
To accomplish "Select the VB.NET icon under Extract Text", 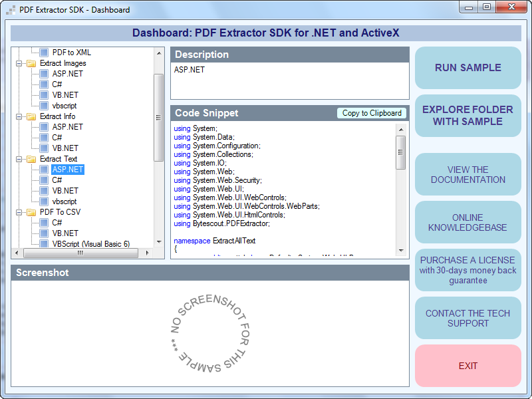I will coord(44,191).
